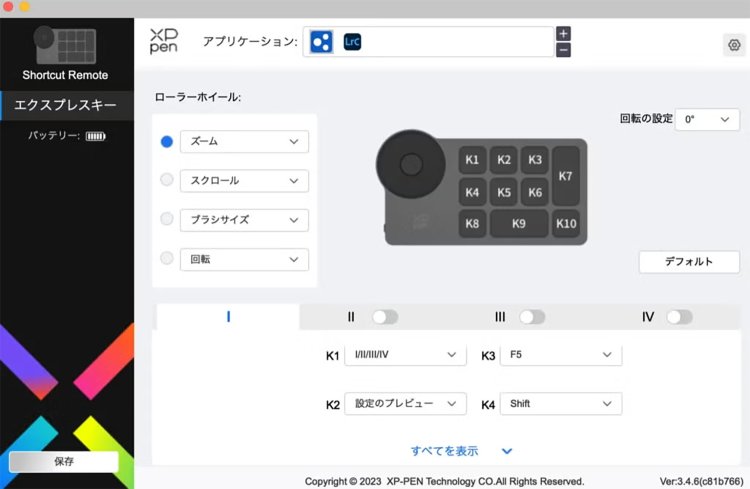The width and height of the screenshot is (750, 489).
Task: Click the plus icon to add application
Action: click(x=563, y=34)
